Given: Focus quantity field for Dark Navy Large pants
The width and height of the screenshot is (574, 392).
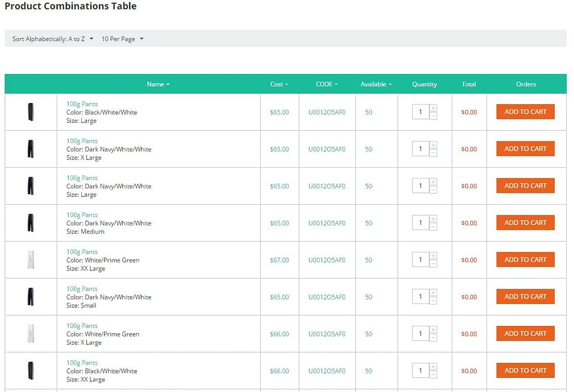Looking at the screenshot, I should [420, 186].
